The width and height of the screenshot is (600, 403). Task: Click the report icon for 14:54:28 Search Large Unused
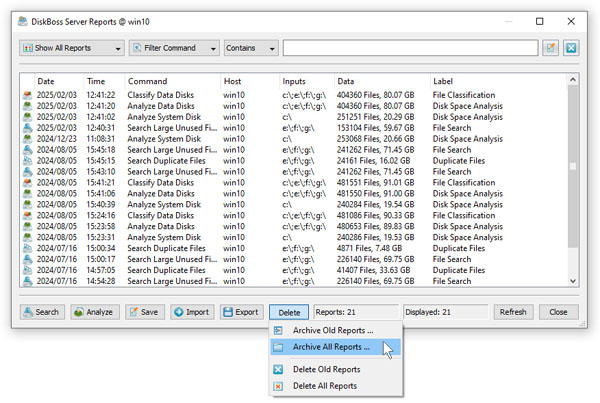click(27, 281)
